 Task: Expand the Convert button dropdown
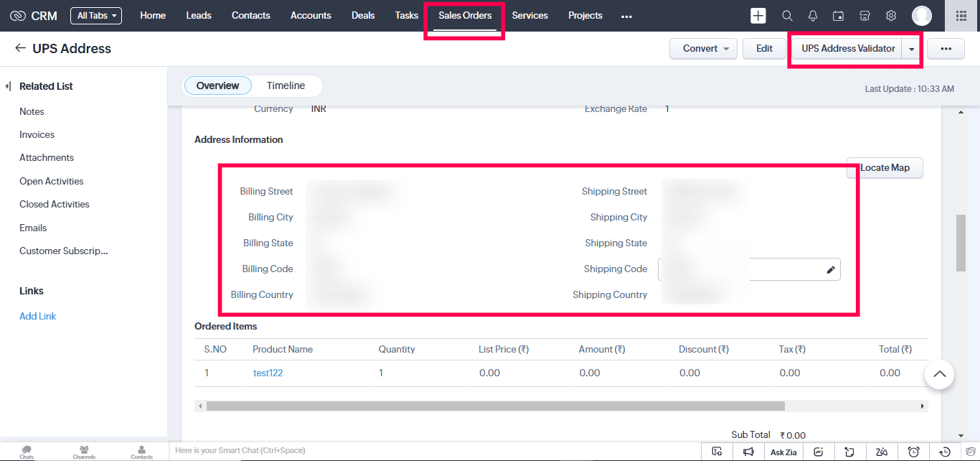click(727, 49)
